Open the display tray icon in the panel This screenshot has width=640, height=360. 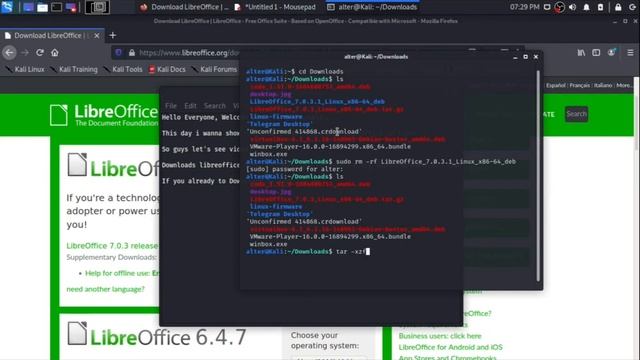pos(547,7)
